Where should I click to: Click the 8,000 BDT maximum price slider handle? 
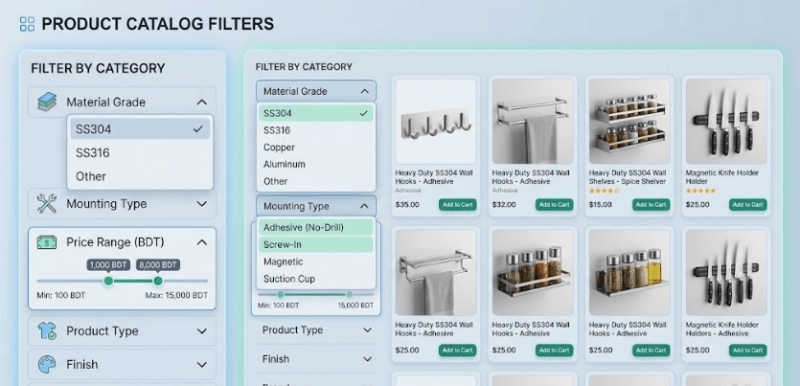coord(158,281)
